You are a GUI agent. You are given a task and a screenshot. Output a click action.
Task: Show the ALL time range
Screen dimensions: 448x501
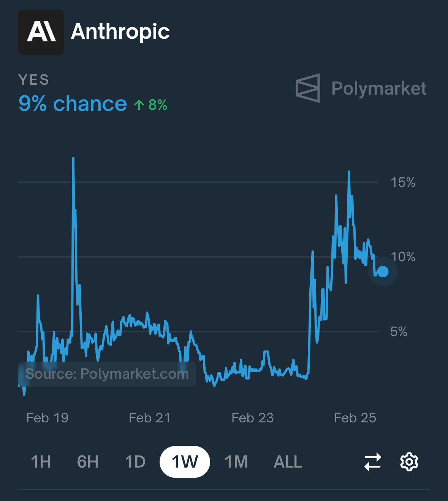tap(288, 462)
